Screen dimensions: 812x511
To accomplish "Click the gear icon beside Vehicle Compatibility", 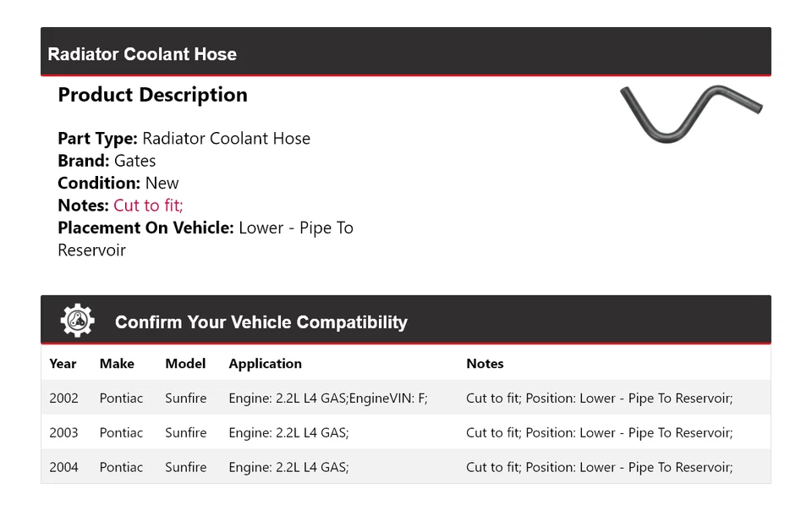I will click(x=78, y=321).
